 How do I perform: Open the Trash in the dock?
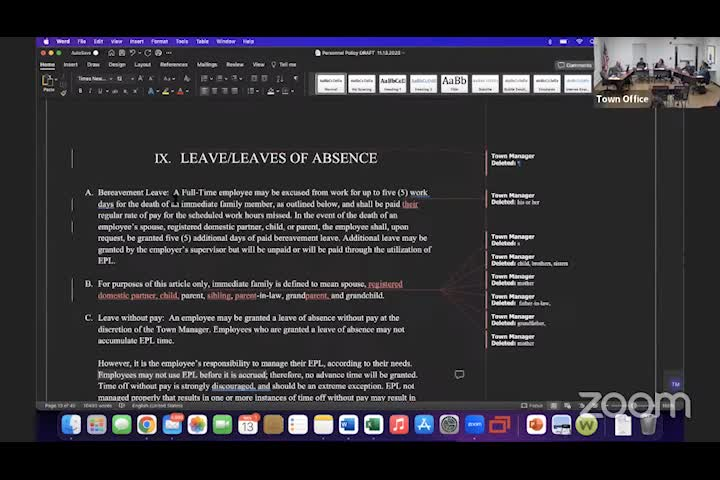(648, 425)
